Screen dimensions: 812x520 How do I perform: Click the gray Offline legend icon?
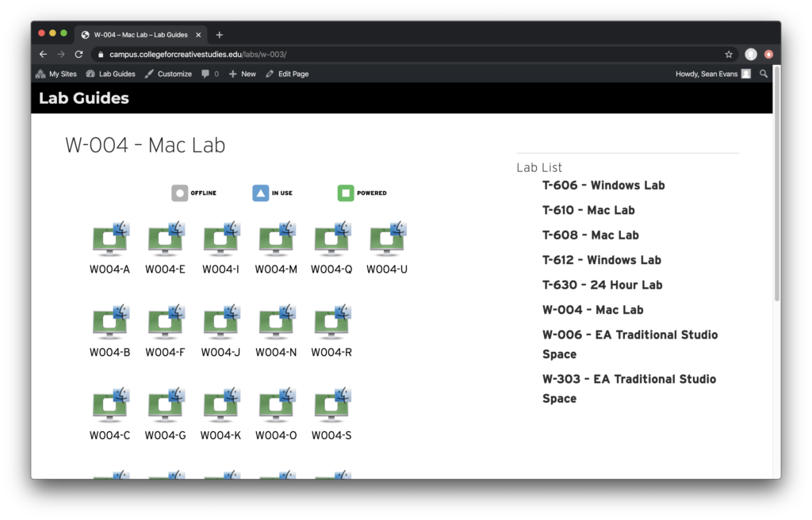[x=180, y=193]
